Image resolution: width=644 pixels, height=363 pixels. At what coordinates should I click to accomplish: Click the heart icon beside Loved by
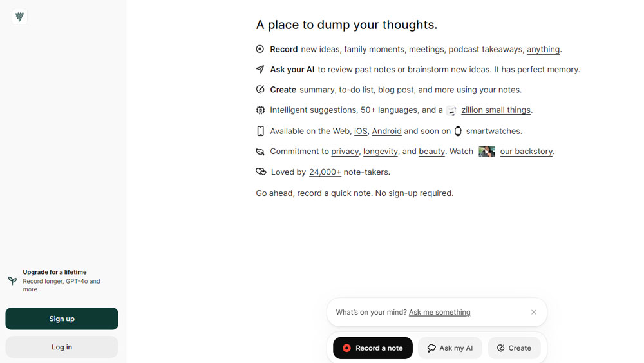point(261,172)
